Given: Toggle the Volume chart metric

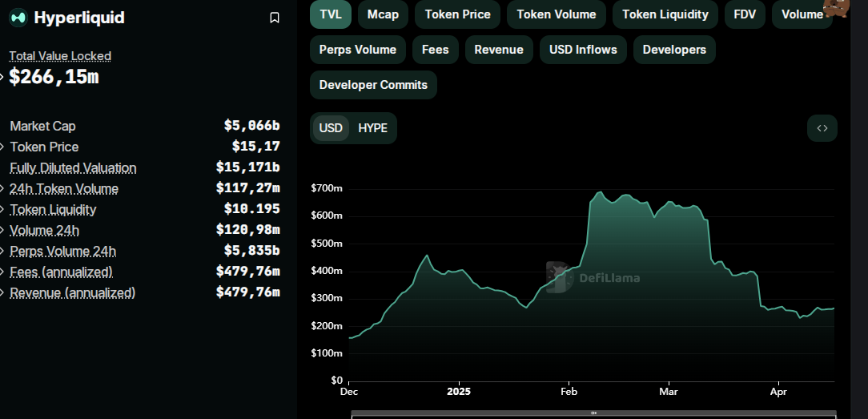Looking at the screenshot, I should click(802, 14).
